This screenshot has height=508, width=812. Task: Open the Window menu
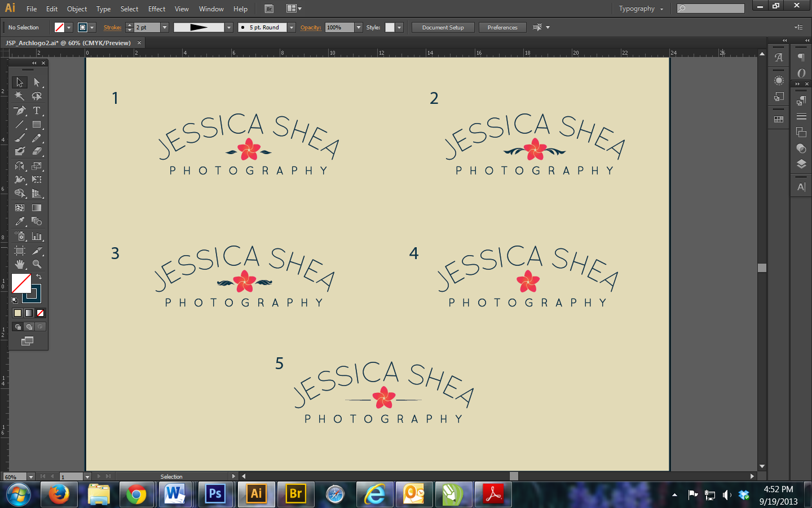coord(211,8)
